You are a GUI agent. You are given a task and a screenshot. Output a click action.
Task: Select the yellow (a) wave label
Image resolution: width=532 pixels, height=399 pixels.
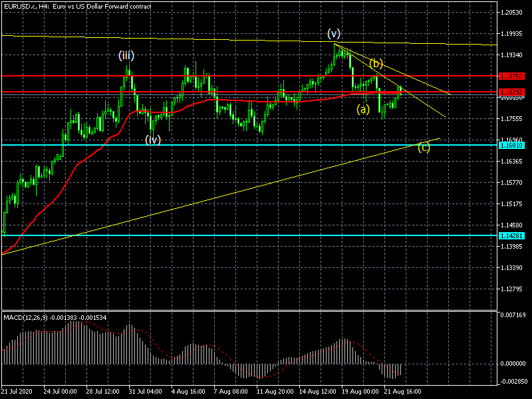[362, 109]
